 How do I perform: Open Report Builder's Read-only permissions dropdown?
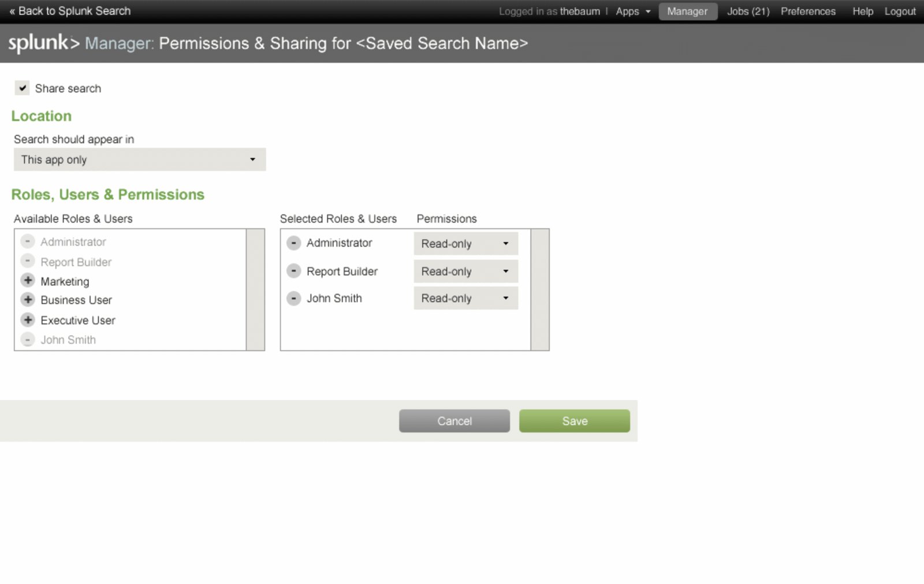coord(466,271)
